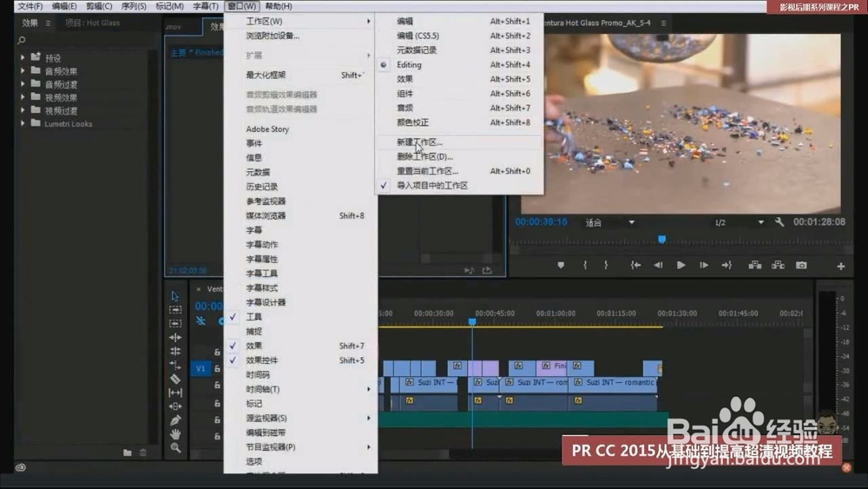Open the 时间轴(T) submenu
Image resolution: width=868 pixels, height=489 pixels.
(300, 389)
